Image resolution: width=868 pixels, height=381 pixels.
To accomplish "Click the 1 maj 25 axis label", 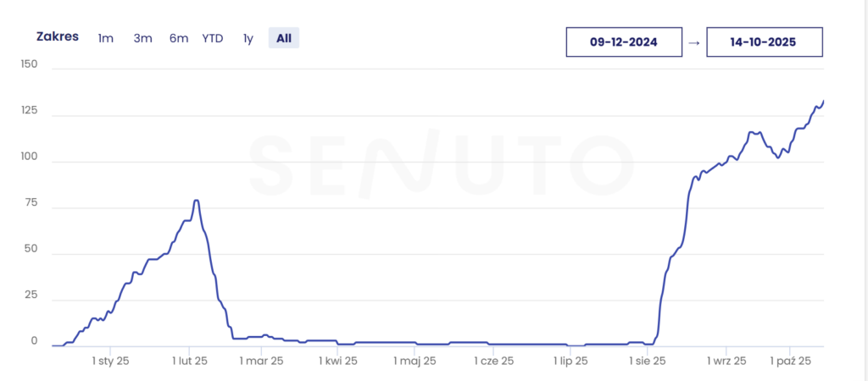I will pyautogui.click(x=415, y=362).
